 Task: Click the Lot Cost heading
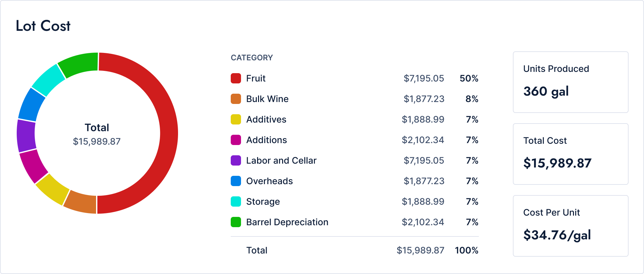coord(43,26)
